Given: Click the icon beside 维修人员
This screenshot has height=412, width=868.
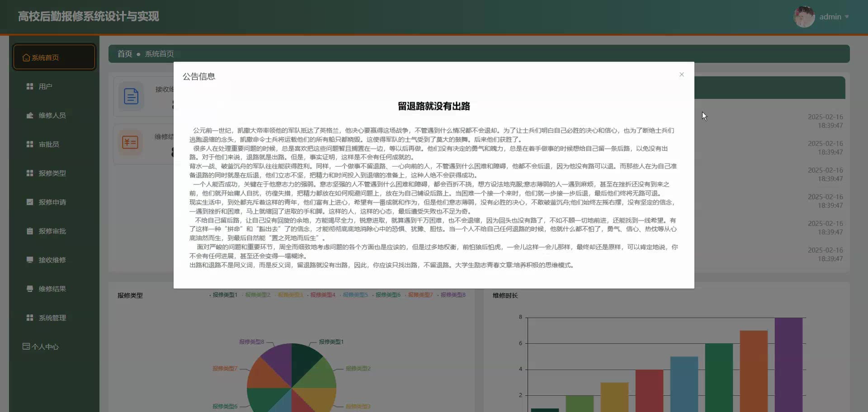Looking at the screenshot, I should (x=30, y=115).
